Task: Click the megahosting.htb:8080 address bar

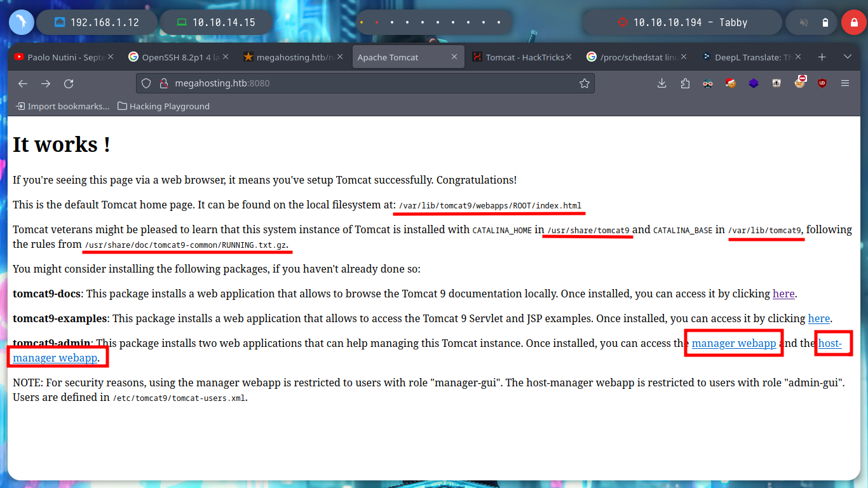Action: (x=365, y=83)
